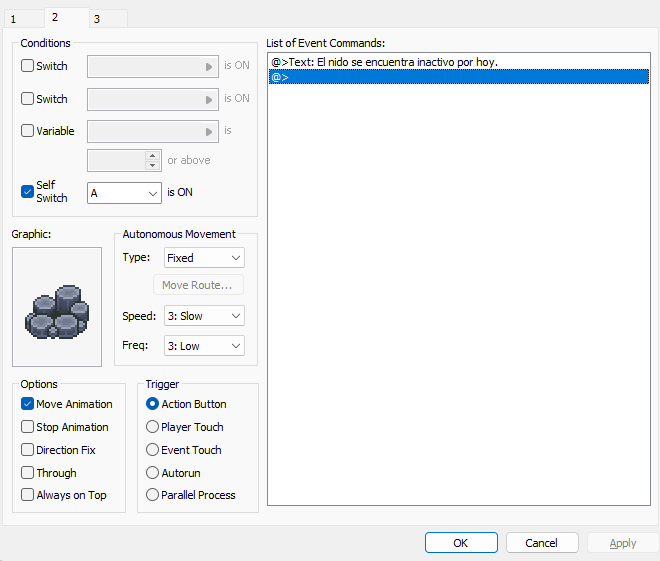Select the Text command line in event list
Image resolution: width=660 pixels, height=561 pixels.
(x=384, y=62)
